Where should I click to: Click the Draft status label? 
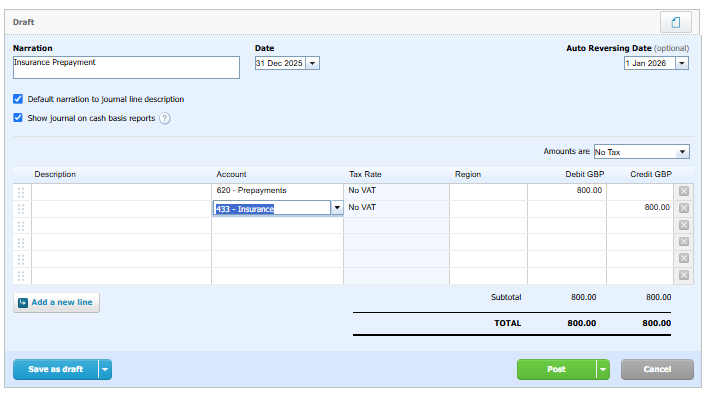click(x=23, y=22)
